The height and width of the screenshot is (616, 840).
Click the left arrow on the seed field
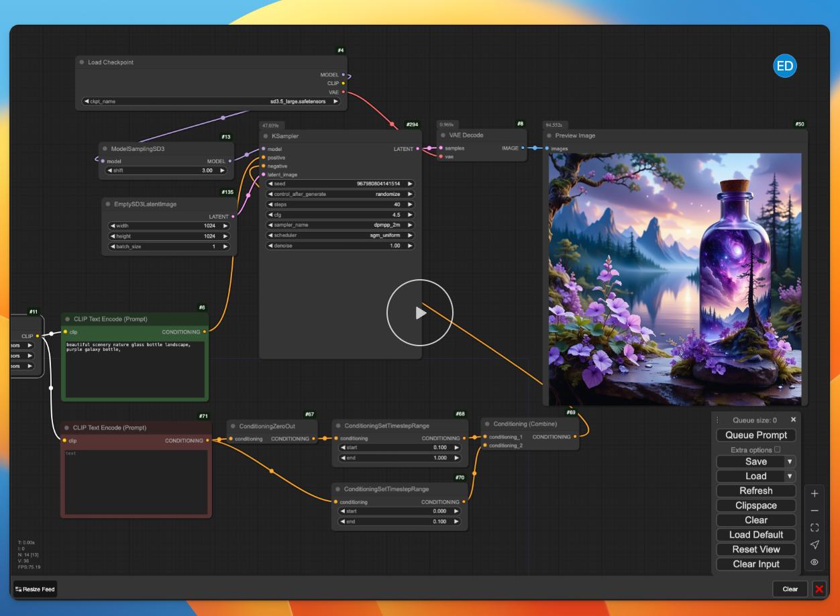pyautogui.click(x=270, y=184)
